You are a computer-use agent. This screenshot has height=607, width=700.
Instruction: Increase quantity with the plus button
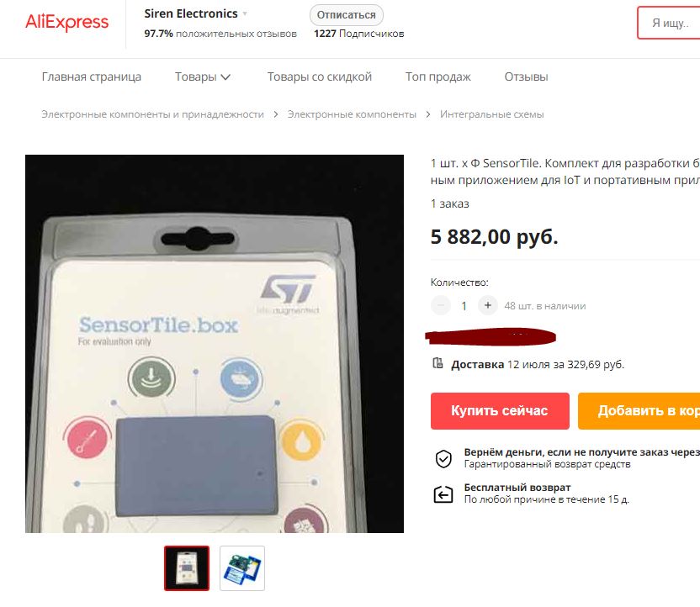tap(487, 305)
